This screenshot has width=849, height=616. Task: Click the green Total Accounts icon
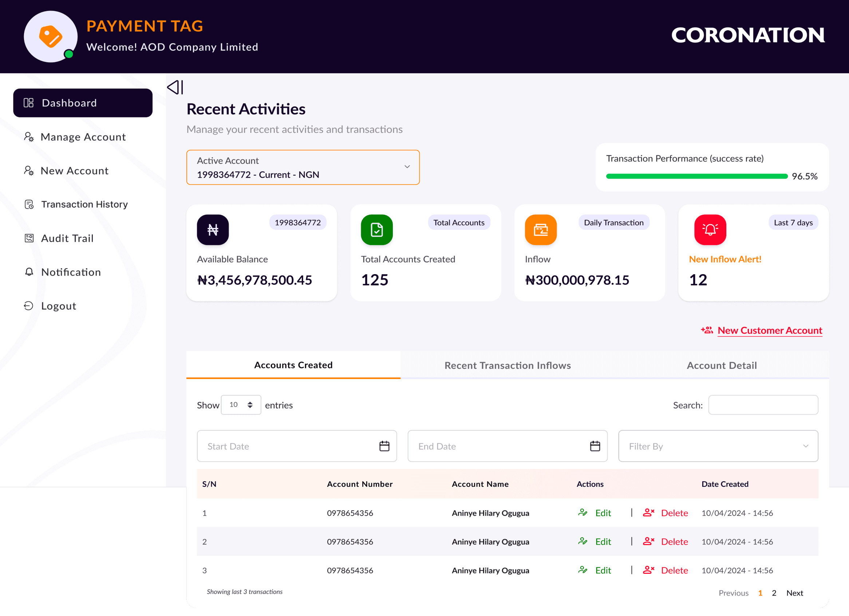[376, 230]
